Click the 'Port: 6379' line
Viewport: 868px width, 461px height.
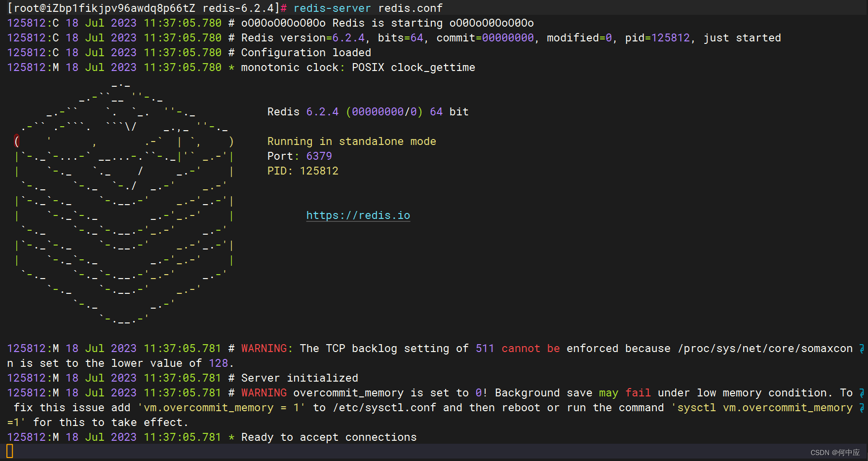(300, 156)
